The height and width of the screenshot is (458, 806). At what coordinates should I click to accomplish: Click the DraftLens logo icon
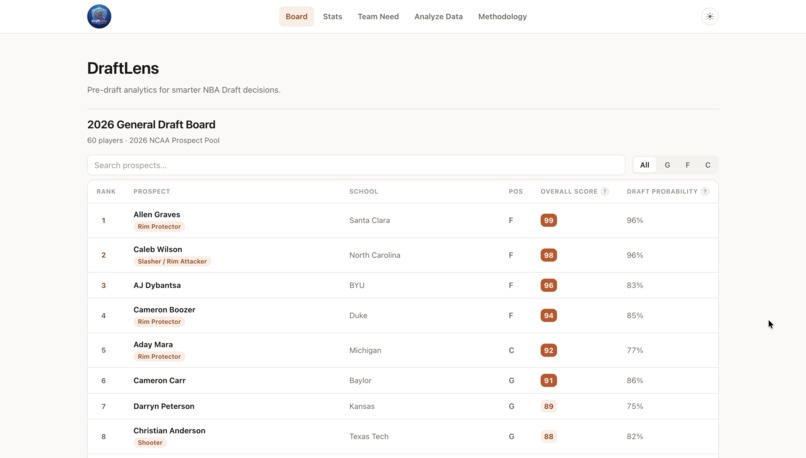click(x=99, y=16)
